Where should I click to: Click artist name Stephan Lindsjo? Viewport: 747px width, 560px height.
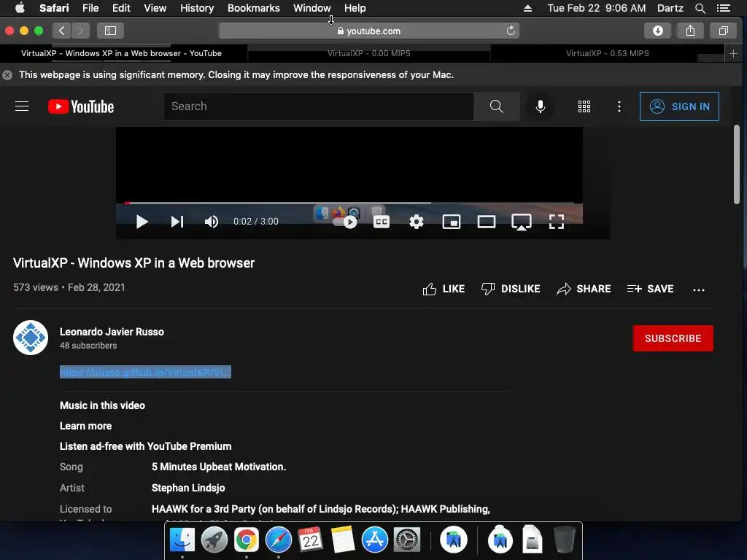tap(188, 488)
